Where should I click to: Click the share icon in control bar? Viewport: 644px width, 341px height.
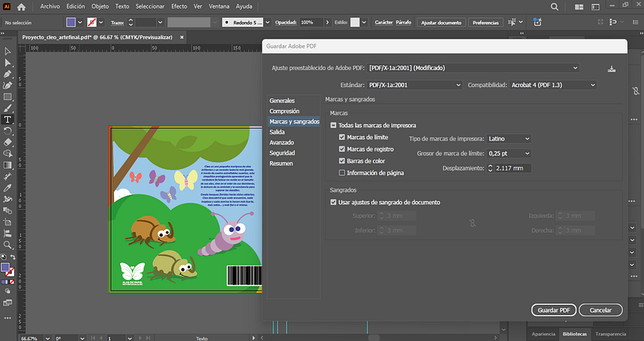537,22
